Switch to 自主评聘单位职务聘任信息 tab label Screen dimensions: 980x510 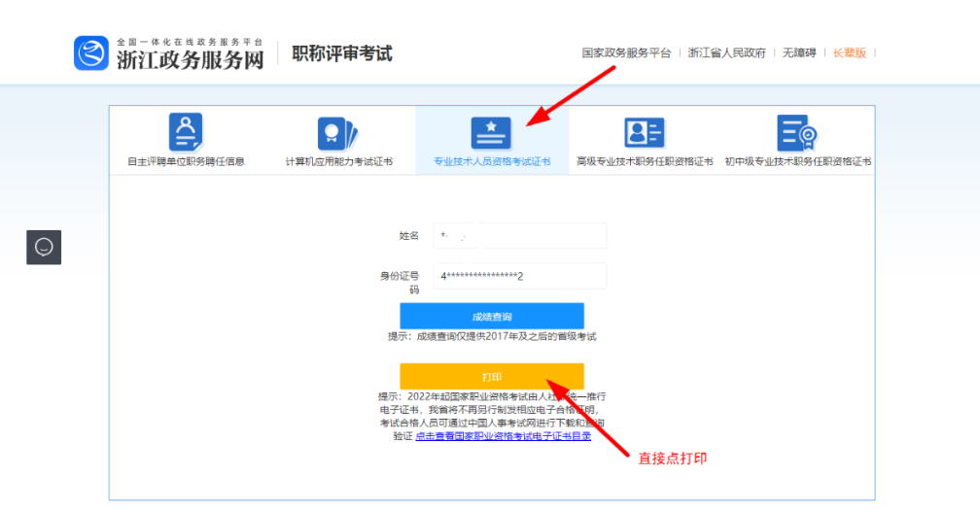[186, 161]
